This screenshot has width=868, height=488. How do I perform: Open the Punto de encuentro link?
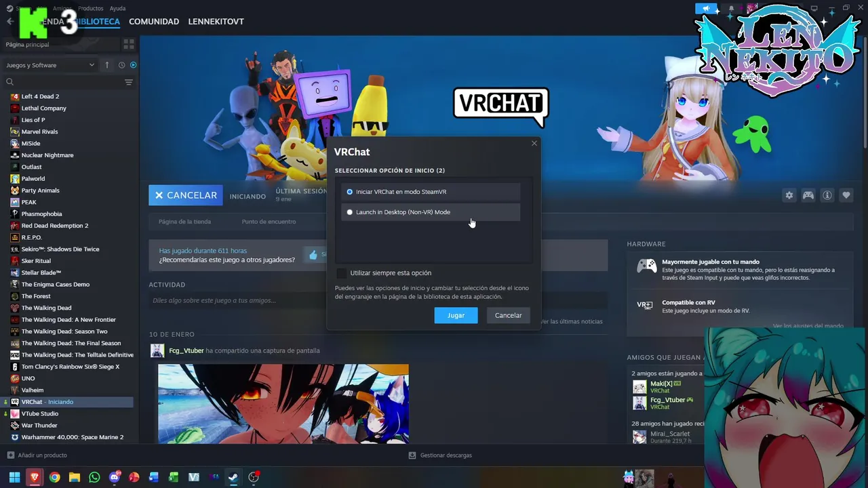269,222
